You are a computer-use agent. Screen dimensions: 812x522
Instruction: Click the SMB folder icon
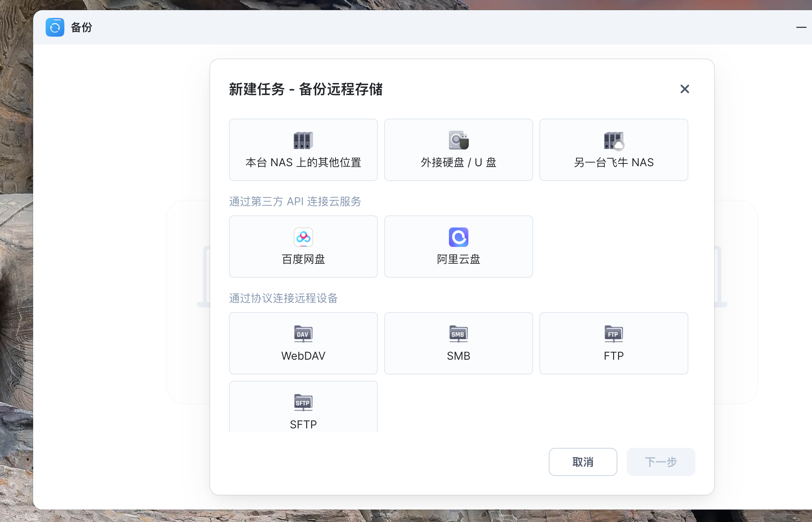pos(458,334)
